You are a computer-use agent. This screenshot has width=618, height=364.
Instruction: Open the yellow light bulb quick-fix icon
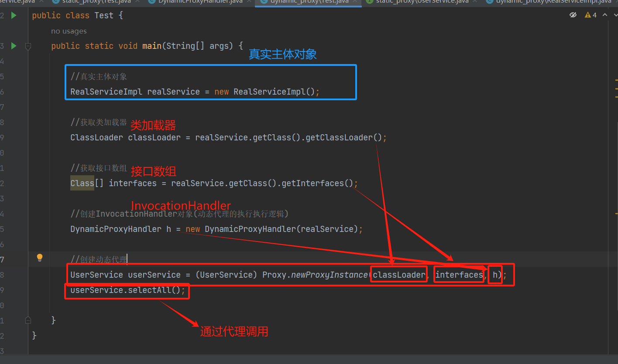click(x=40, y=257)
